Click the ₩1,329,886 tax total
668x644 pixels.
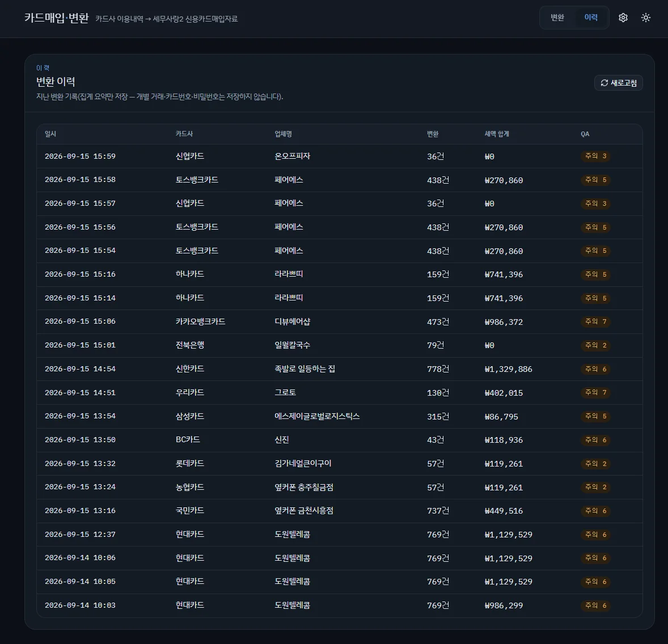coord(508,369)
